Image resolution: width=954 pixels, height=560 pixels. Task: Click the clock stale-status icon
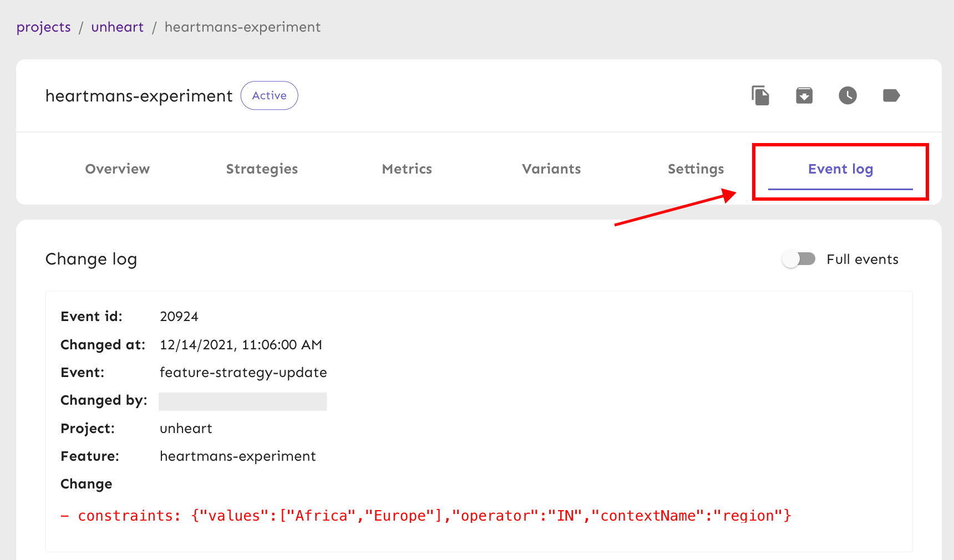(848, 96)
